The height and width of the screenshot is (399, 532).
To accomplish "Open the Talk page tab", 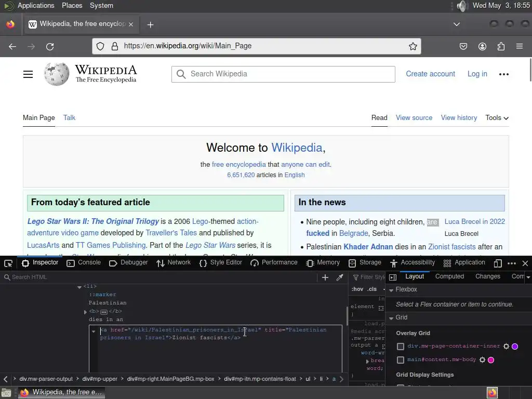I will pyautogui.click(x=69, y=118).
